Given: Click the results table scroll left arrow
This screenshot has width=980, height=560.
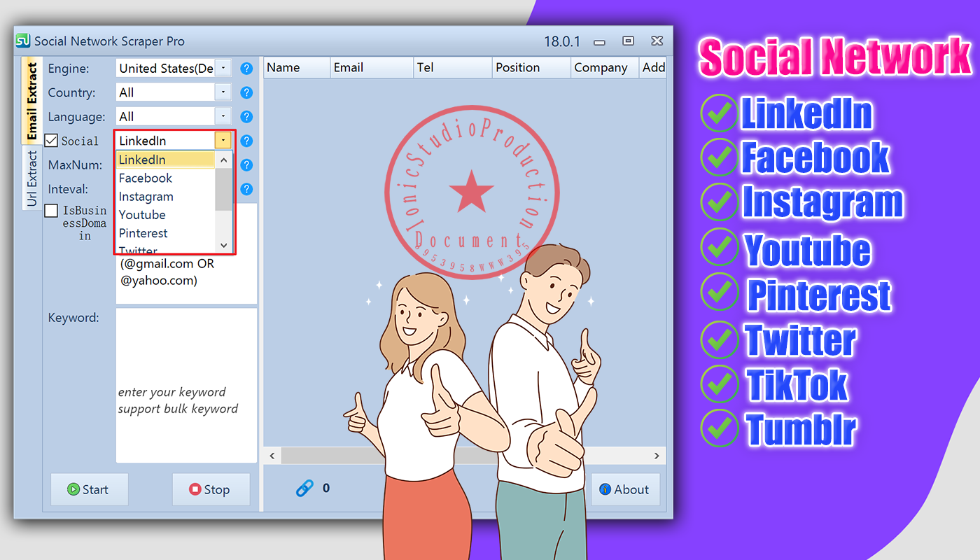Looking at the screenshot, I should click(272, 456).
